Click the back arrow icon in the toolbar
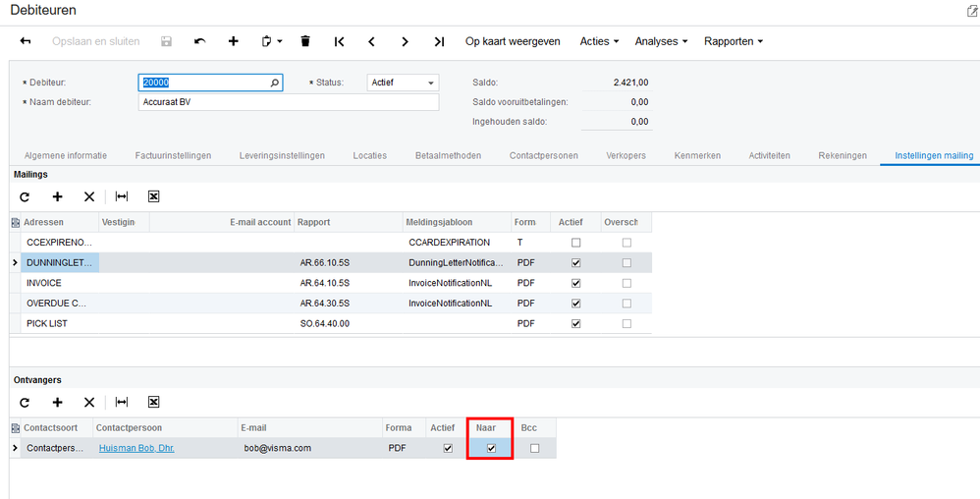This screenshot has width=980, height=499. [26, 41]
